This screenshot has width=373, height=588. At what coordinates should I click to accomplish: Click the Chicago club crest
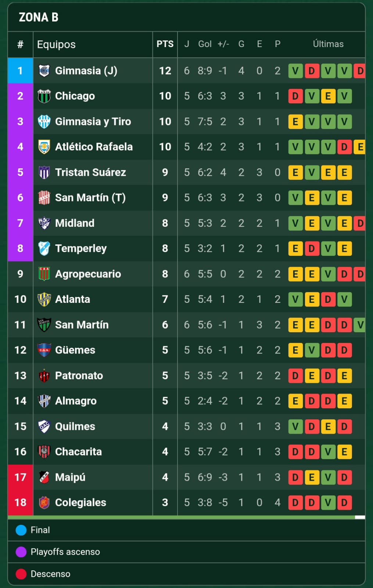pos(44,96)
